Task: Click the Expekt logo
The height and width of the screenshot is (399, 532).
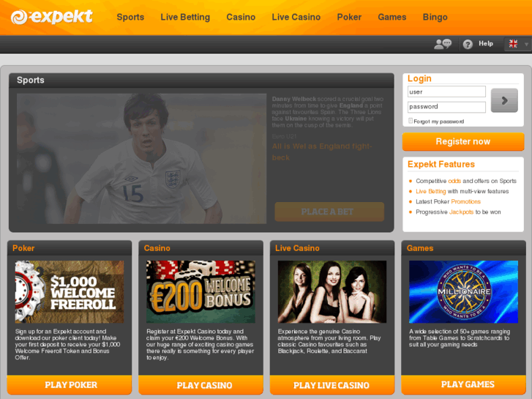Action: (x=51, y=17)
